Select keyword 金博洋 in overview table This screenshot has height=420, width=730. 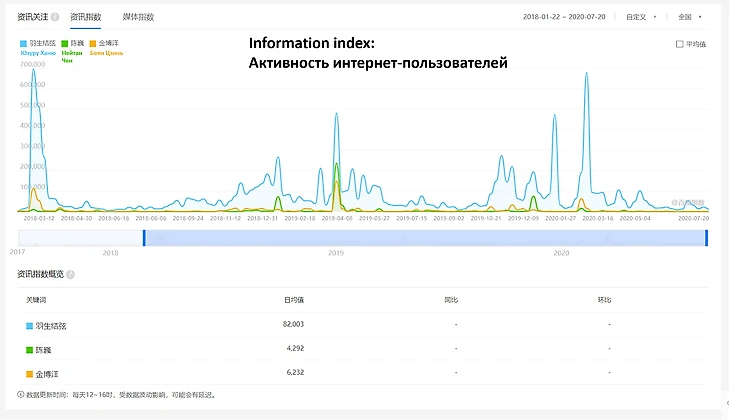pyautogui.click(x=47, y=374)
